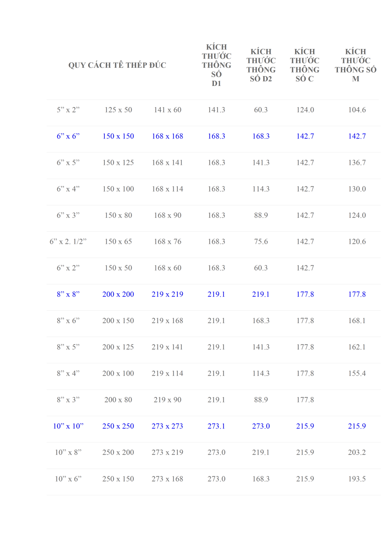
Task: Open the blue 8” x 8” link
Action: [68, 294]
